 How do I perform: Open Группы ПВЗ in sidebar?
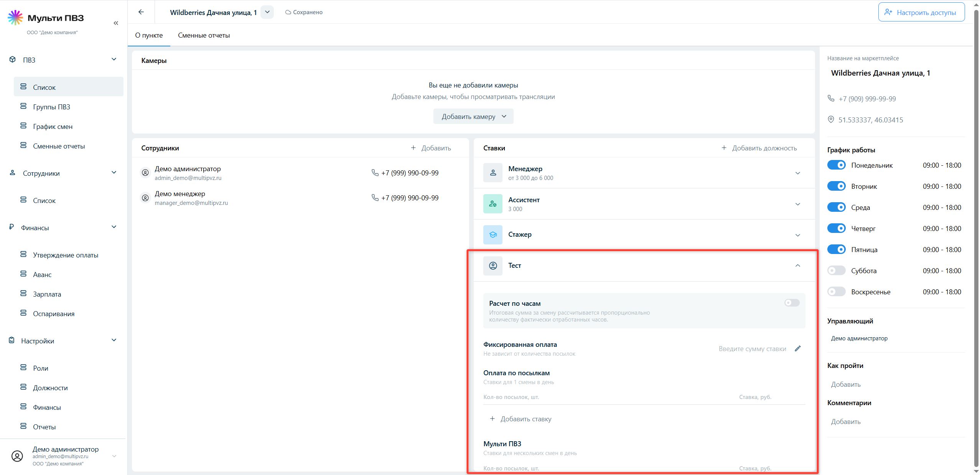coord(51,107)
